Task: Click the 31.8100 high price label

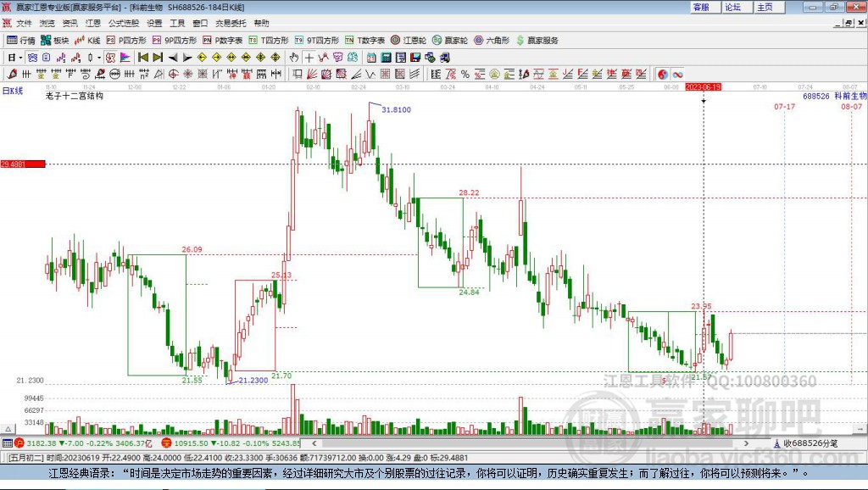Action: 397,109
